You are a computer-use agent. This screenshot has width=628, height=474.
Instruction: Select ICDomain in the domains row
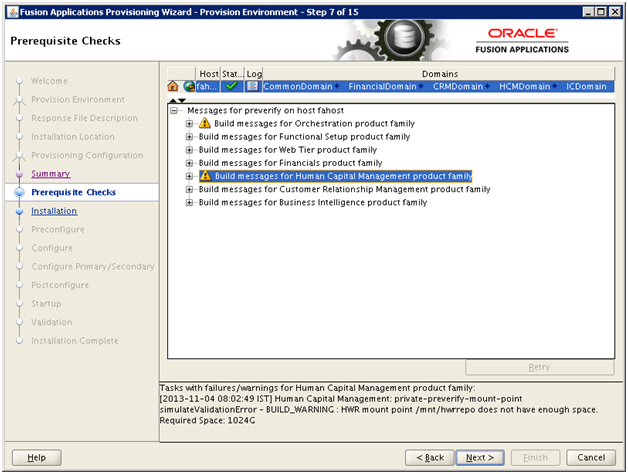pos(586,86)
